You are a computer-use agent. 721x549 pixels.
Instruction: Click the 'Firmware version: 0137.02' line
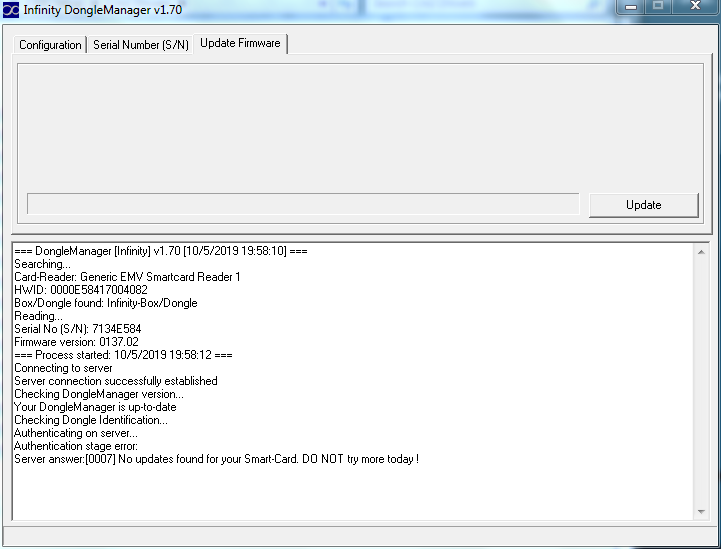point(76,342)
